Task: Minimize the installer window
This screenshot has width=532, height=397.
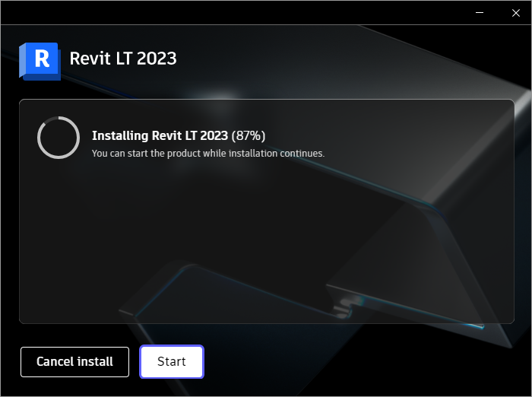Action: coord(480,13)
